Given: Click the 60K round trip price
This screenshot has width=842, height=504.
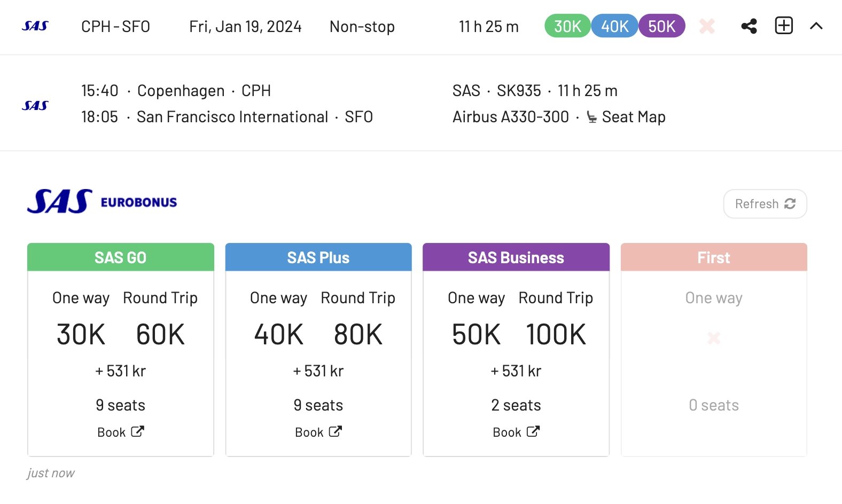Looking at the screenshot, I should click(160, 335).
